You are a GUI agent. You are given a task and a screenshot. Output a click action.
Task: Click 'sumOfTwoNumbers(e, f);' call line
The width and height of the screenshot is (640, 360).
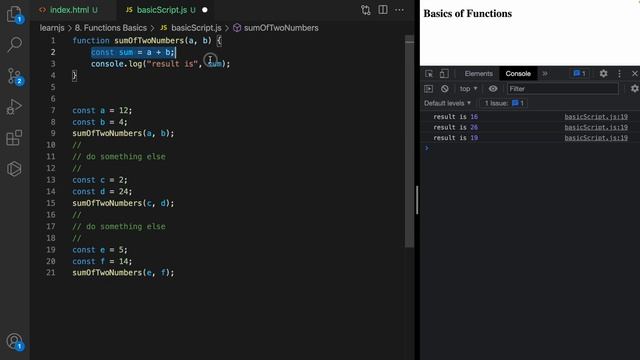(x=123, y=273)
